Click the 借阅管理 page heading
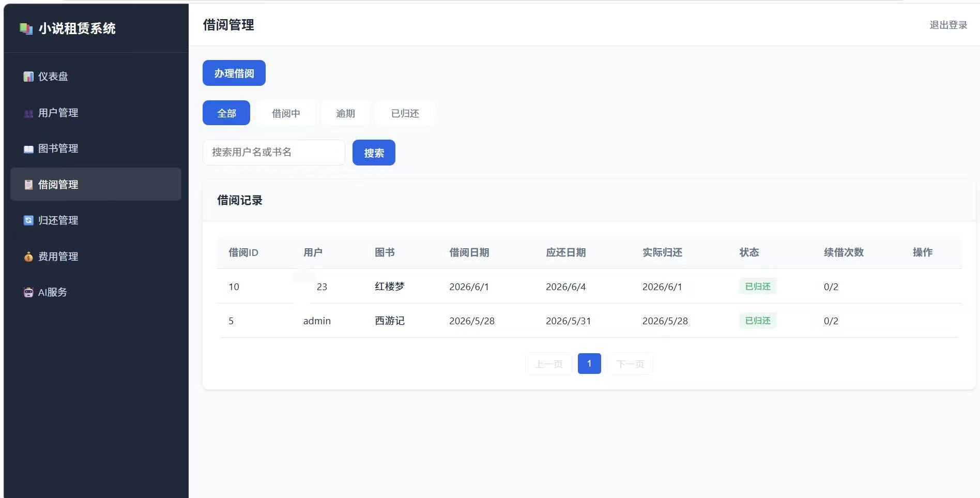The width and height of the screenshot is (980, 498). coord(228,25)
